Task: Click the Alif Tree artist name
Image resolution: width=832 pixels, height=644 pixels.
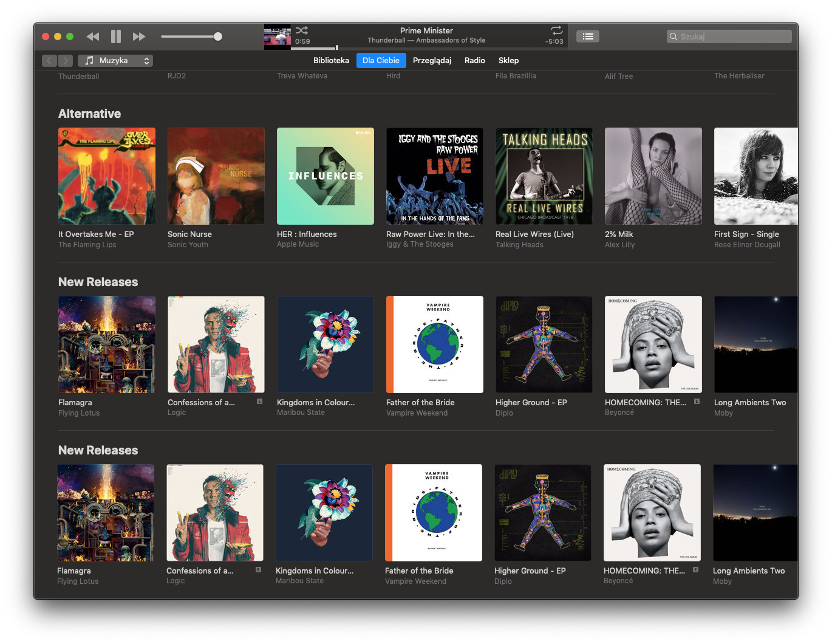Action: [x=619, y=77]
